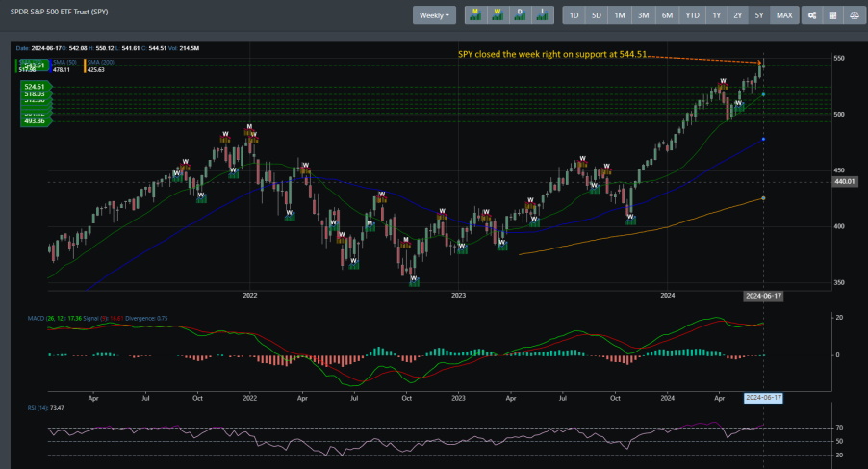Show full history with MAX
The width and height of the screenshot is (868, 469).
click(784, 15)
